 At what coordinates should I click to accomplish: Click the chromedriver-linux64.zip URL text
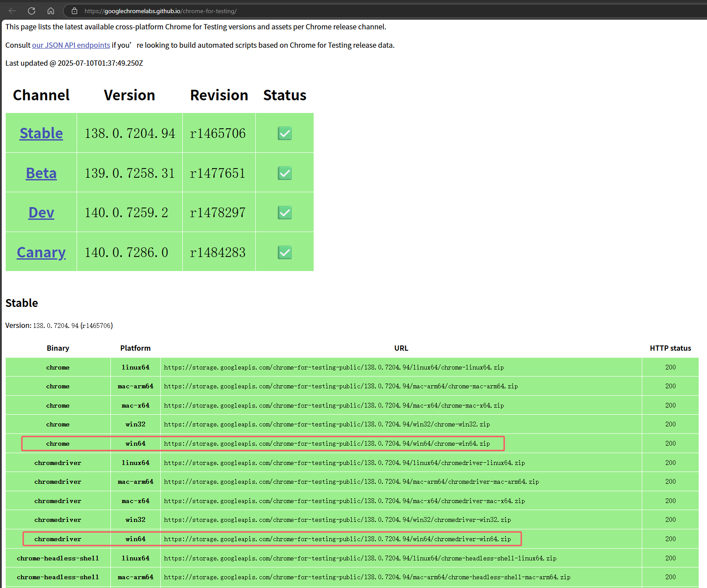(x=344, y=463)
